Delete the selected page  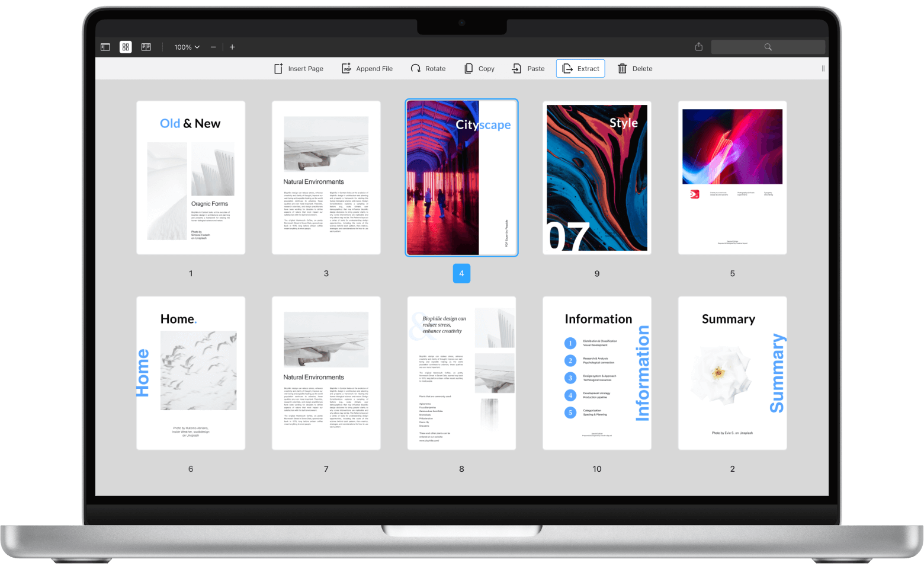(x=635, y=69)
